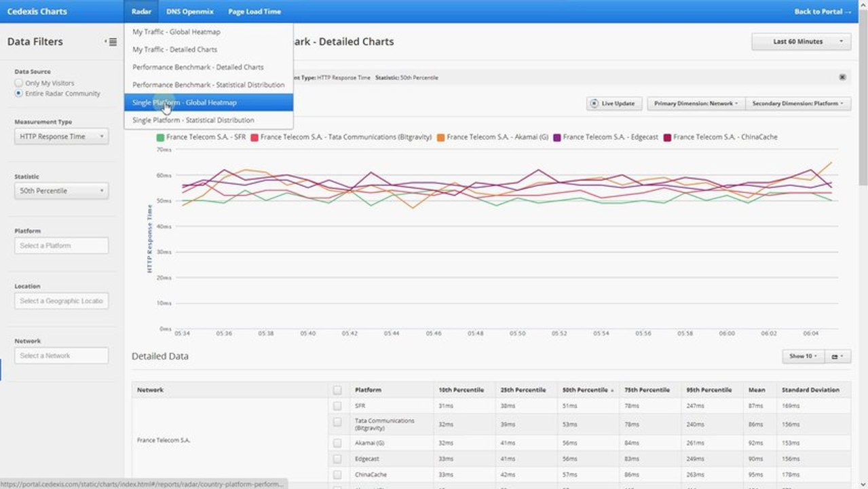
Task: Expand the Last 60 Minutes time range
Action: [801, 41]
